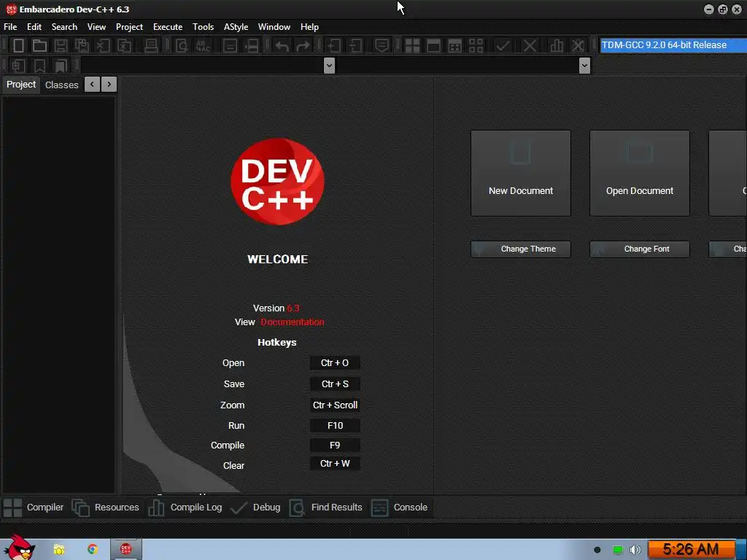Viewport: 747px width, 560px height.
Task: Expand the second function dropdown arrow
Action: pyautogui.click(x=584, y=65)
